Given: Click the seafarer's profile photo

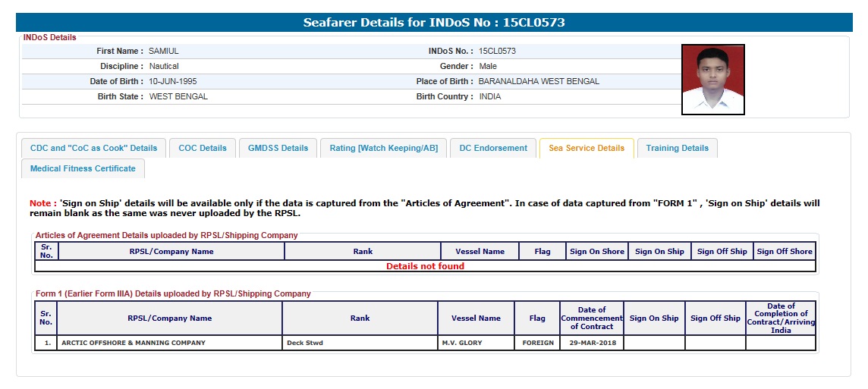Looking at the screenshot, I should pos(713,80).
